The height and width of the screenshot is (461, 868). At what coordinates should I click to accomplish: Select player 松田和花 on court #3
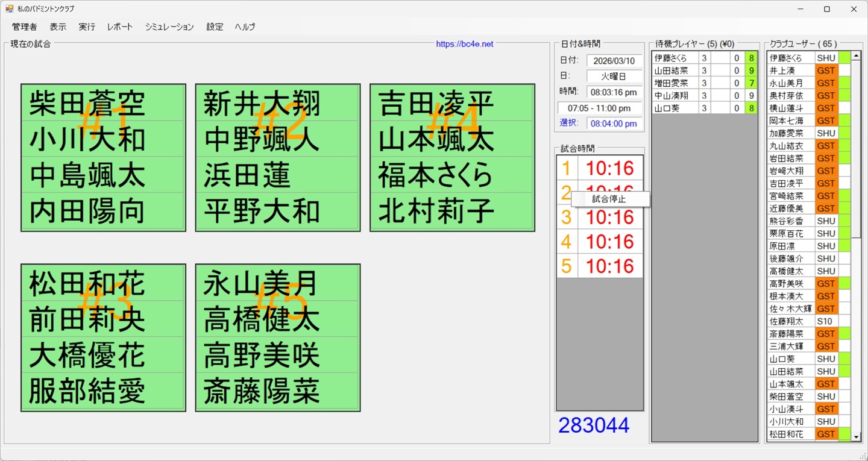click(103, 283)
